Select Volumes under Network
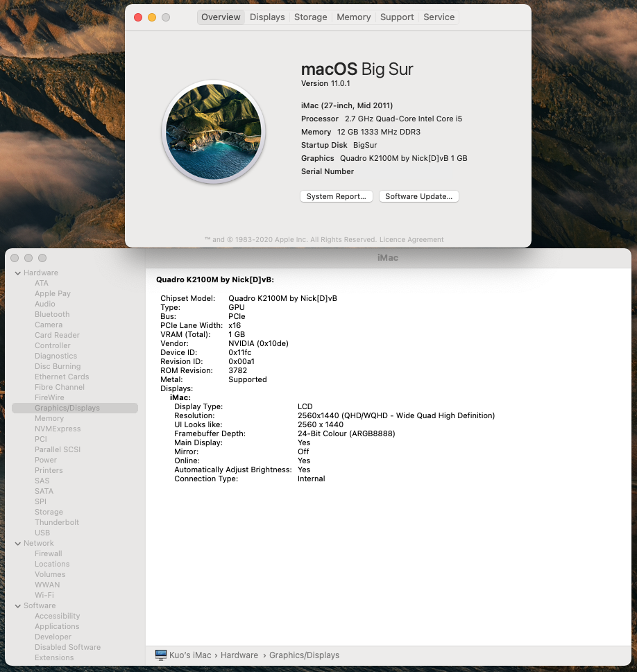This screenshot has height=672, width=637. click(50, 574)
